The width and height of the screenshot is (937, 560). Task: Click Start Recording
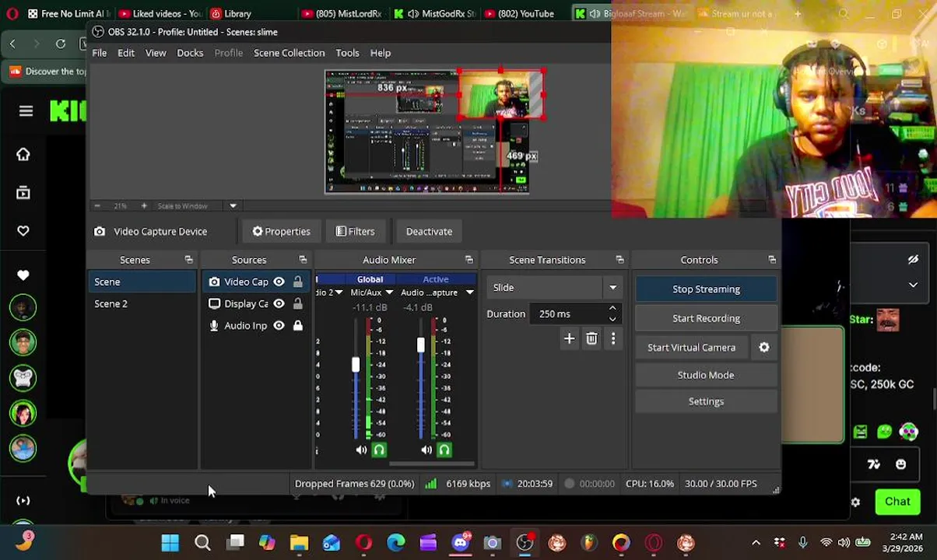(706, 318)
